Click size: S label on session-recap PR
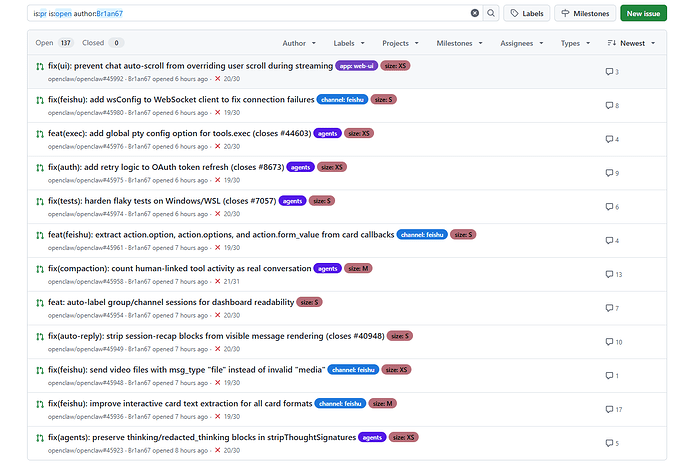The height and width of the screenshot is (463, 690). click(400, 336)
